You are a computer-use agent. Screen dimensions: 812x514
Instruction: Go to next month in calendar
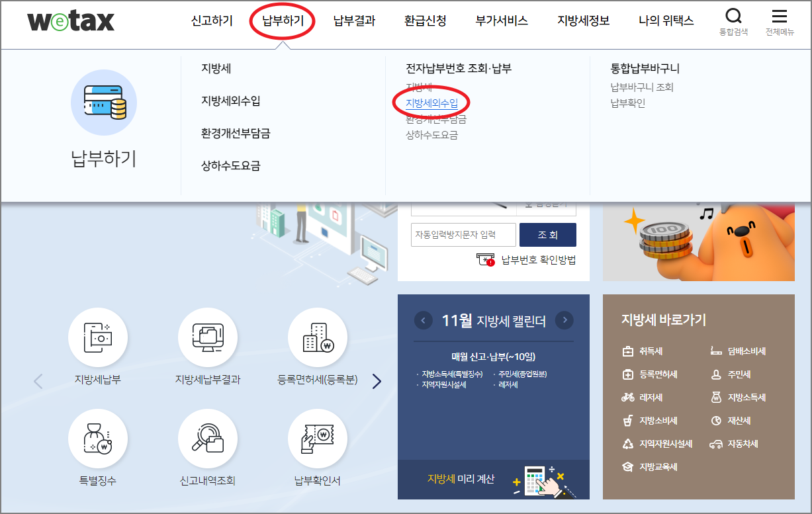(x=564, y=320)
